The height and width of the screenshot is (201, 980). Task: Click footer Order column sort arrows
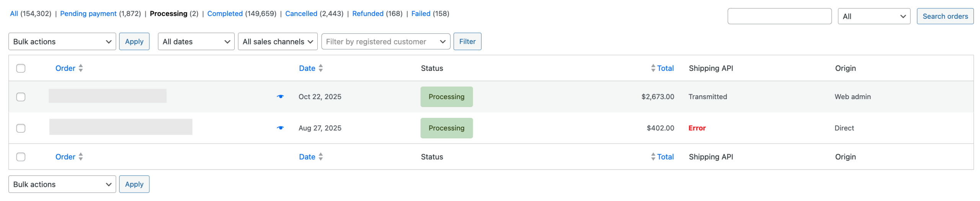(x=80, y=157)
